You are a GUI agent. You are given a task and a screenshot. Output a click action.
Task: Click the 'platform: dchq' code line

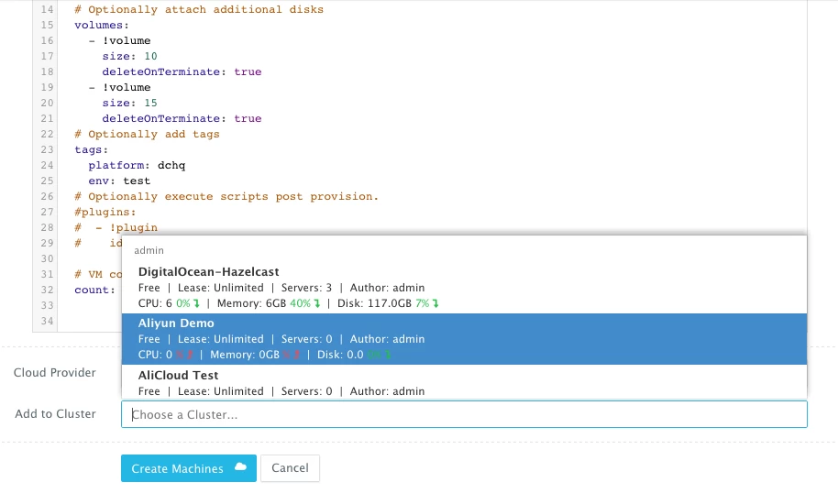[137, 165]
